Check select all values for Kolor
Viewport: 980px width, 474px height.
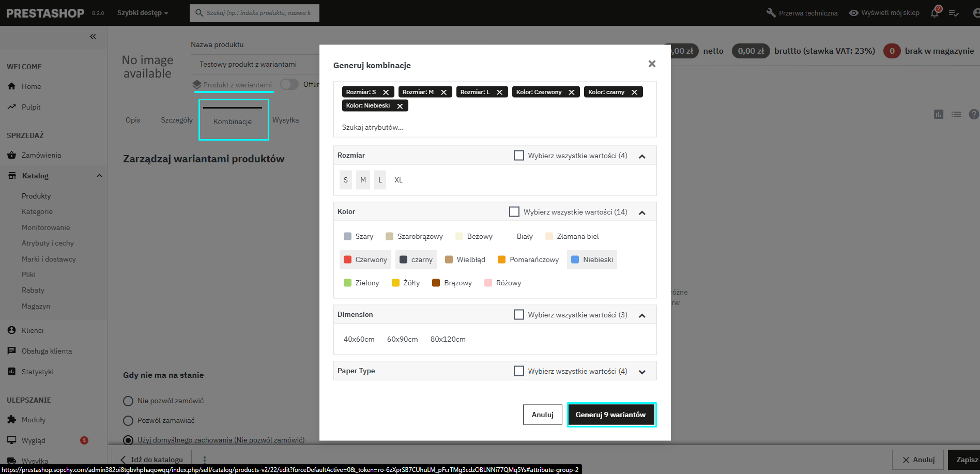(x=514, y=211)
